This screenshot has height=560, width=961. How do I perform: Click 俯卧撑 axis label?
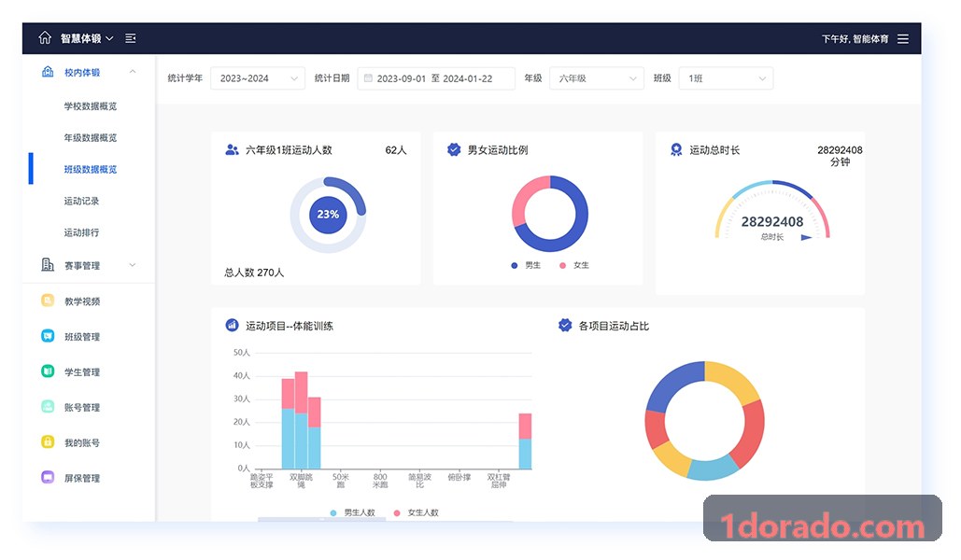pos(459,477)
